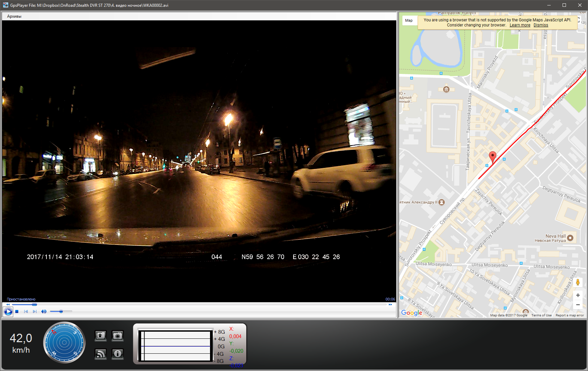
Task: Click the video seek bar handle
Action: pos(34,305)
